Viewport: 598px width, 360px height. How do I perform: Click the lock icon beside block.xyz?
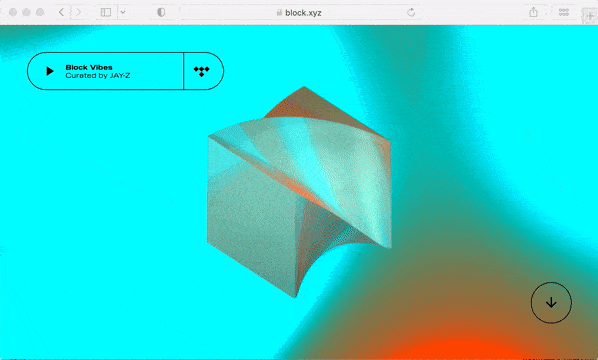pos(279,13)
